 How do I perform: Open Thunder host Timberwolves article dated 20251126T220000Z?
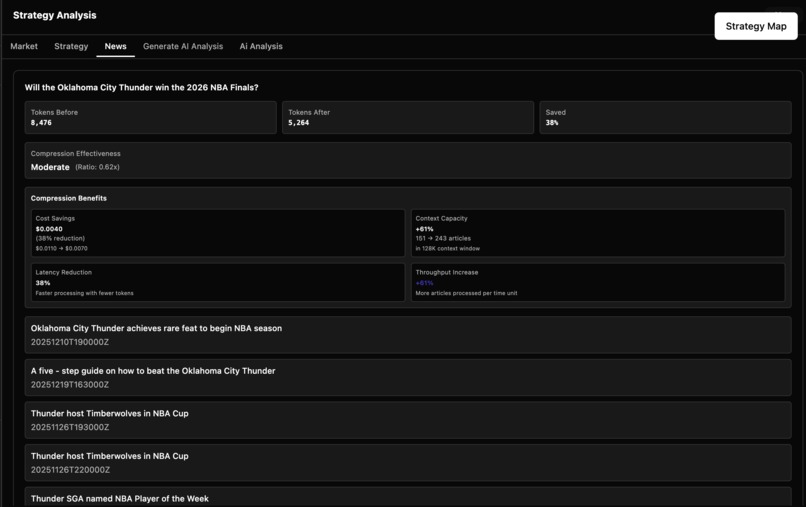coord(408,463)
